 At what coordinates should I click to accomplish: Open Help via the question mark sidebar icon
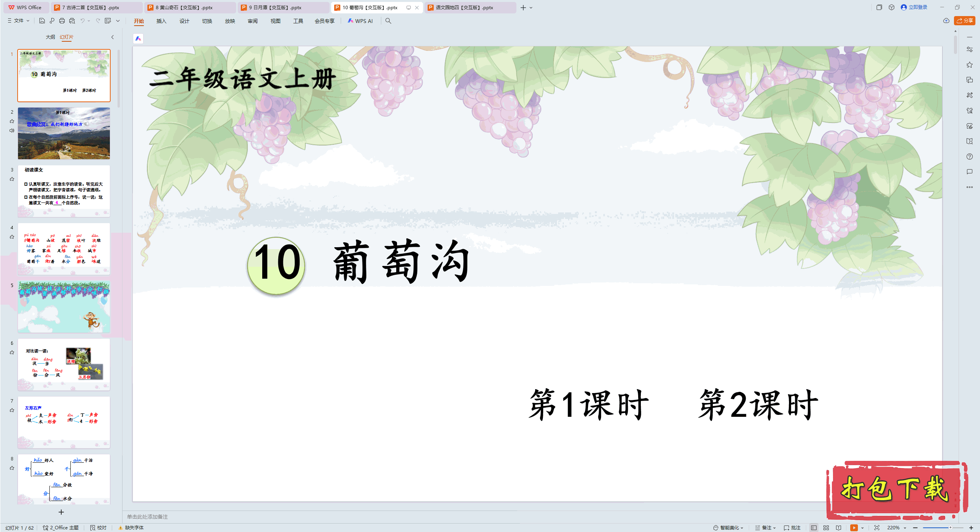[970, 157]
